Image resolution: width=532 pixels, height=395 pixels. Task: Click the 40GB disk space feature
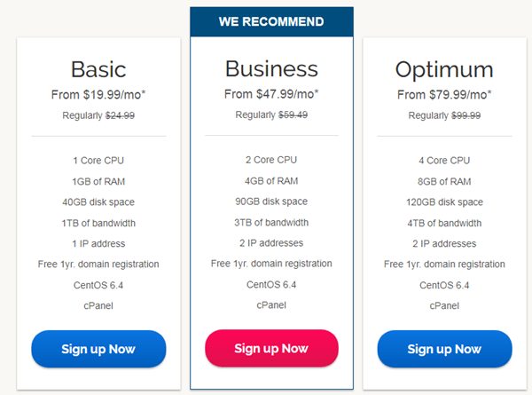tap(98, 202)
